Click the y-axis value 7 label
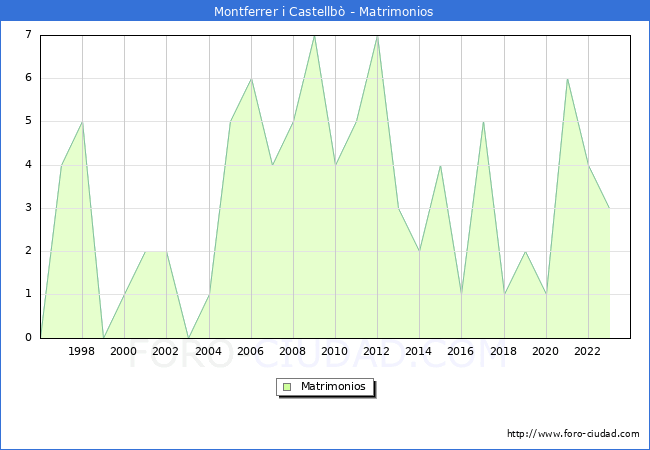This screenshot has width=650, height=450. pos(28,35)
